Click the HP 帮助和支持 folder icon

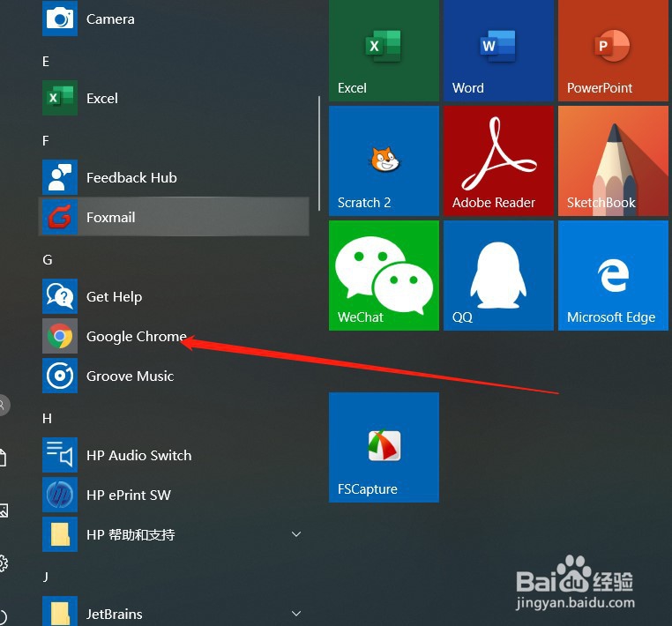pyautogui.click(x=60, y=534)
